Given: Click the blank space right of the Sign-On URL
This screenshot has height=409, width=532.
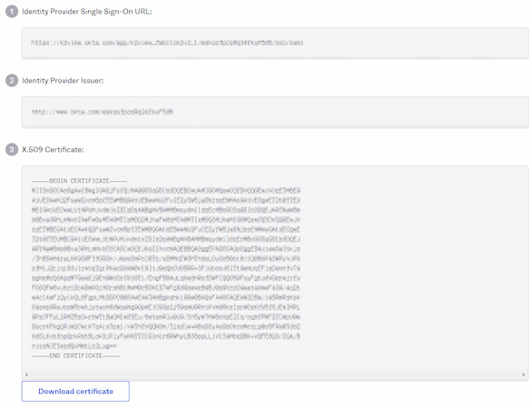Looking at the screenshot, I should coord(415,43).
